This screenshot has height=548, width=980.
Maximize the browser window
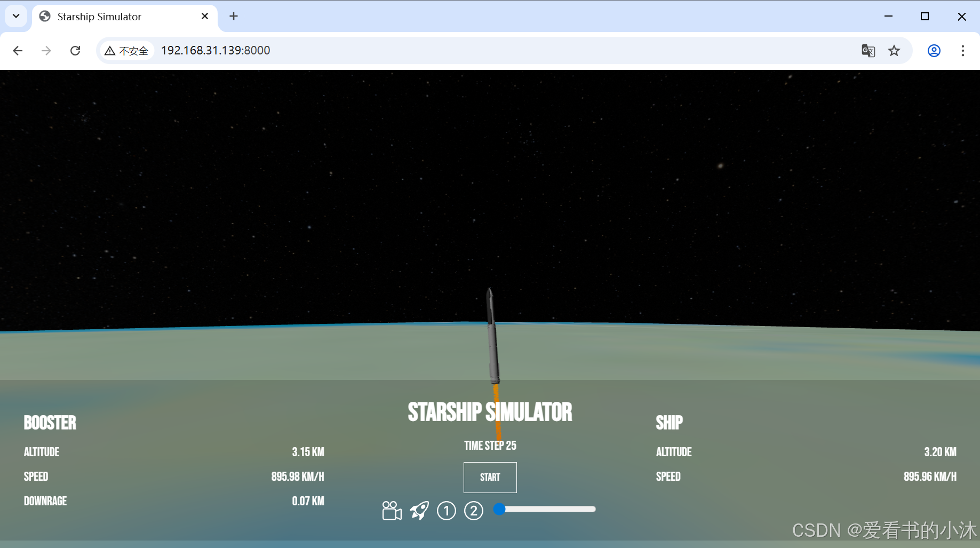(x=925, y=16)
